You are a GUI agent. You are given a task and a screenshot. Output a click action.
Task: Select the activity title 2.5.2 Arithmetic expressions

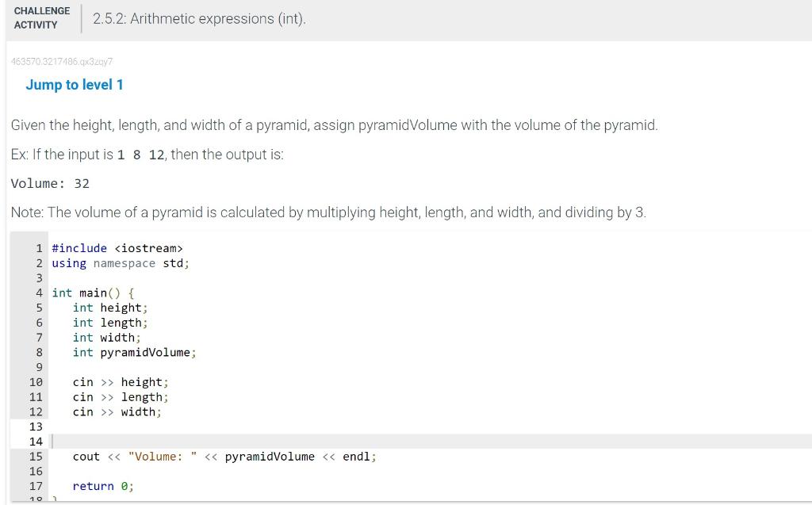tap(197, 18)
